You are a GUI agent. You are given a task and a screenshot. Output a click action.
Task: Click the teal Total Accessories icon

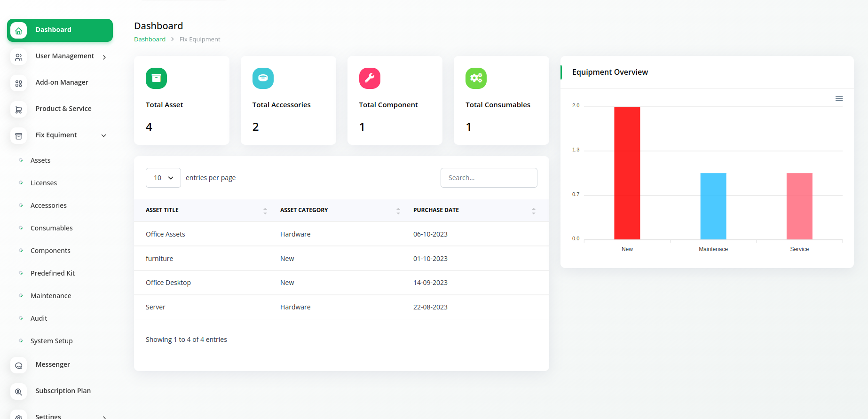(x=263, y=78)
